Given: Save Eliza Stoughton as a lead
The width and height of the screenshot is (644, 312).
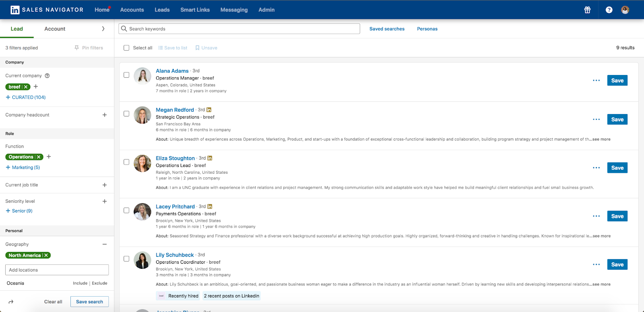Looking at the screenshot, I should 617,168.
